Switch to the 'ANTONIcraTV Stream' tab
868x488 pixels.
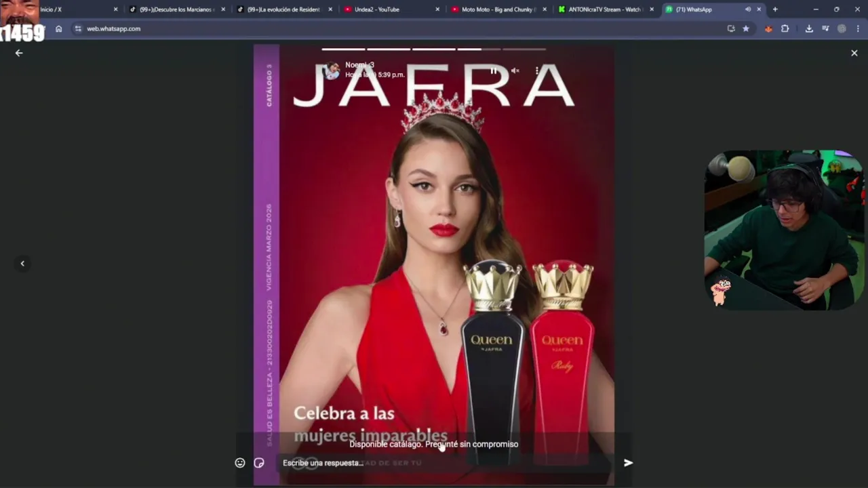606,9
